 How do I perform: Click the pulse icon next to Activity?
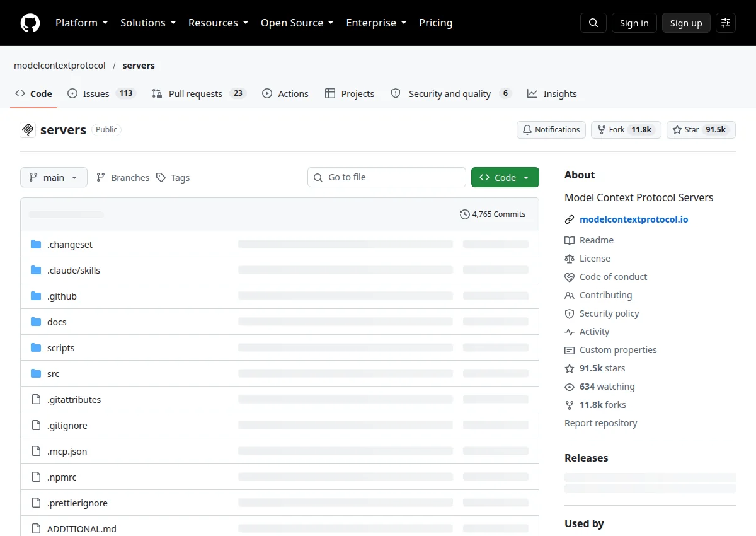pos(570,332)
